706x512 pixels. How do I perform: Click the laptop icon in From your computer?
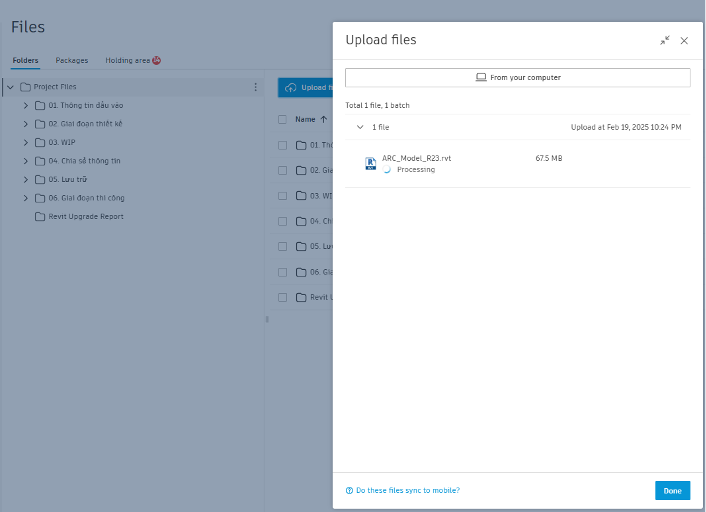click(481, 77)
